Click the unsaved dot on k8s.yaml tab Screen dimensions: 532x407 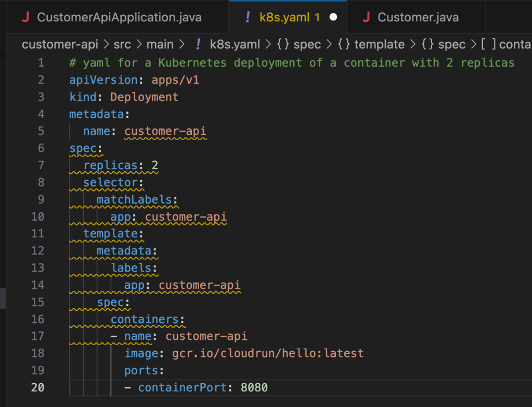coord(333,17)
